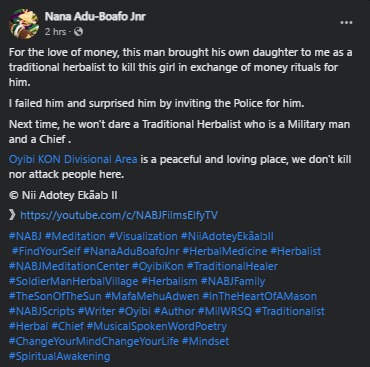The width and height of the screenshot is (370, 367).
Task: Open the NABJFilmsElfyTV YouTube link
Action: 119,215
